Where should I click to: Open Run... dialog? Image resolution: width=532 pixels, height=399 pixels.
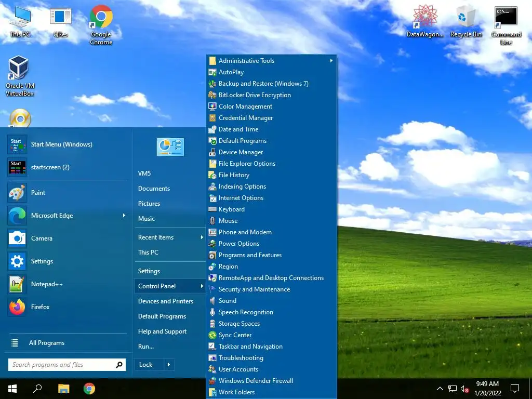[170, 347]
